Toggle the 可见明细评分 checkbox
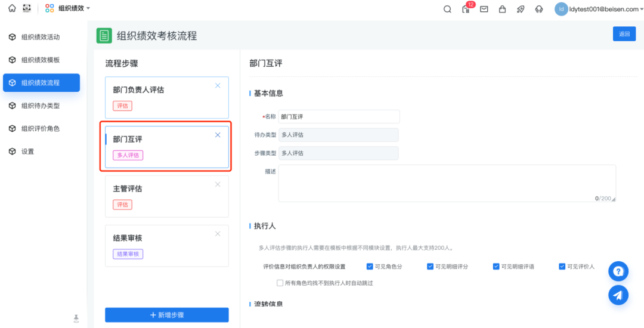The height and width of the screenshot is (328, 644). point(430,267)
